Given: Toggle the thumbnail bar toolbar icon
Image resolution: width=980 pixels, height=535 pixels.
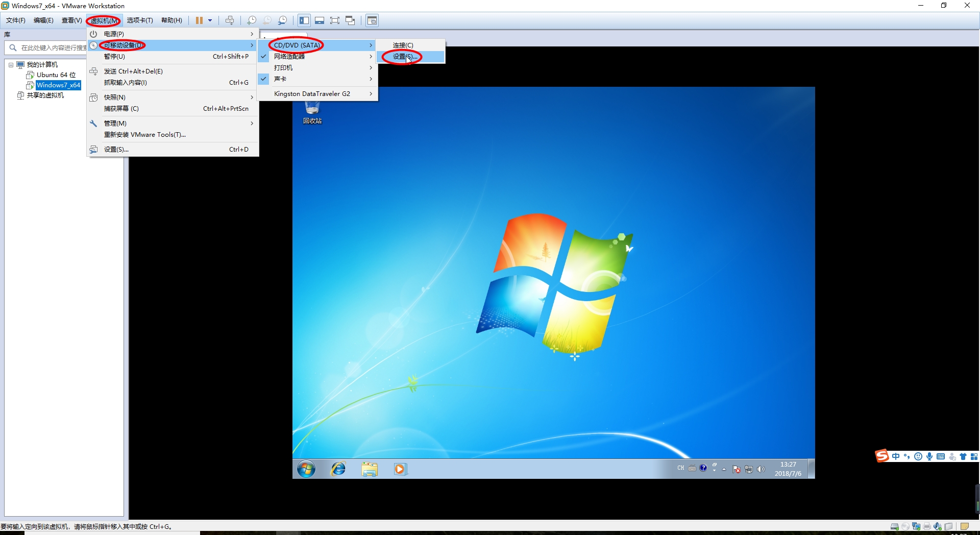Looking at the screenshot, I should (320, 20).
